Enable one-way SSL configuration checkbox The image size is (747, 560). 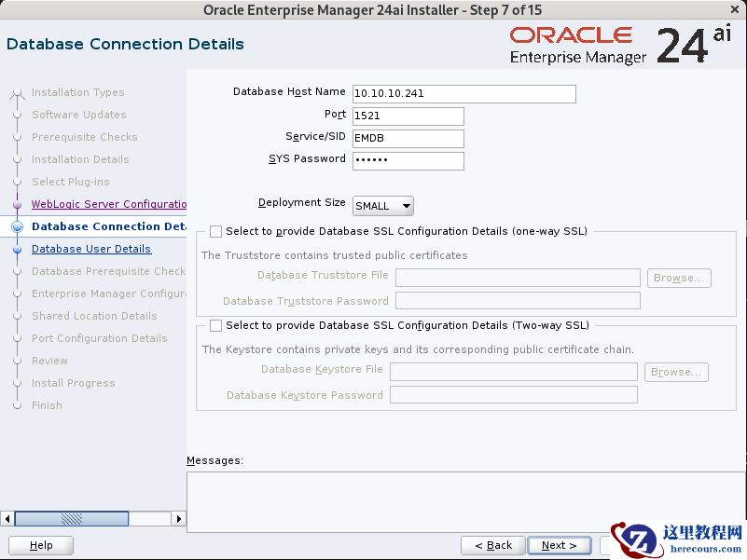215,231
